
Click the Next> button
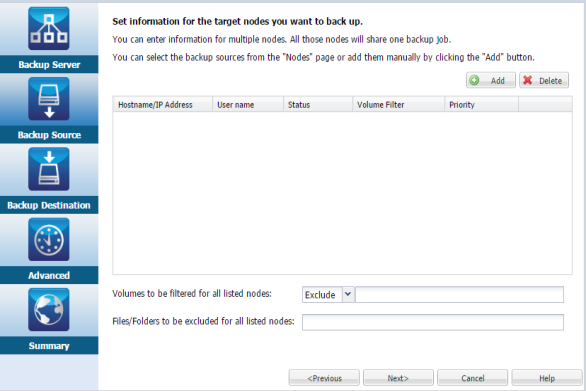click(x=398, y=378)
